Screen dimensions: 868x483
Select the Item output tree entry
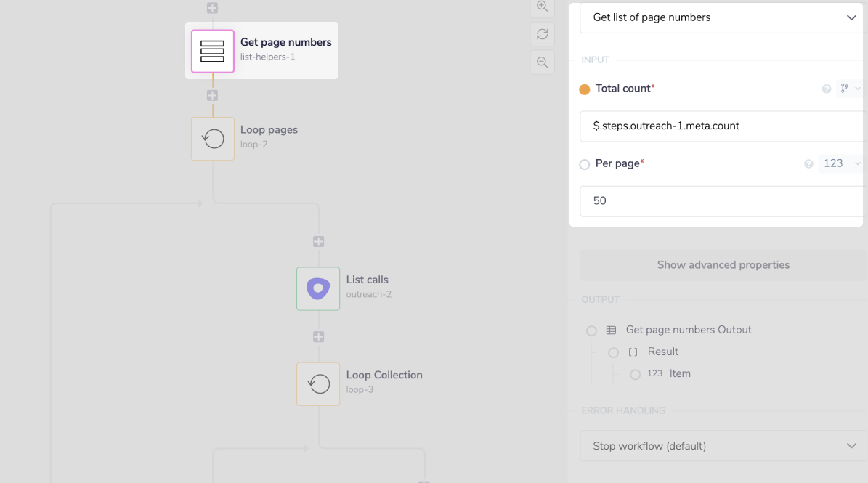click(x=680, y=374)
